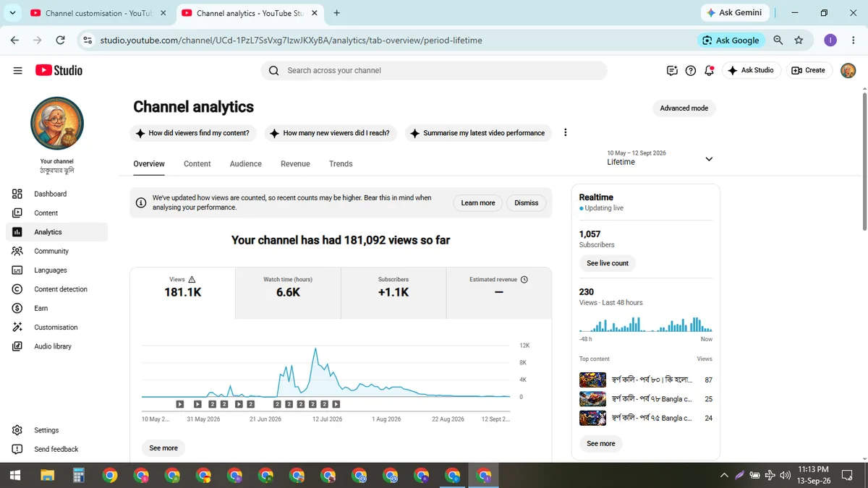Select the Estimated revenue card
This screenshot has height=488, width=868.
[x=499, y=293]
